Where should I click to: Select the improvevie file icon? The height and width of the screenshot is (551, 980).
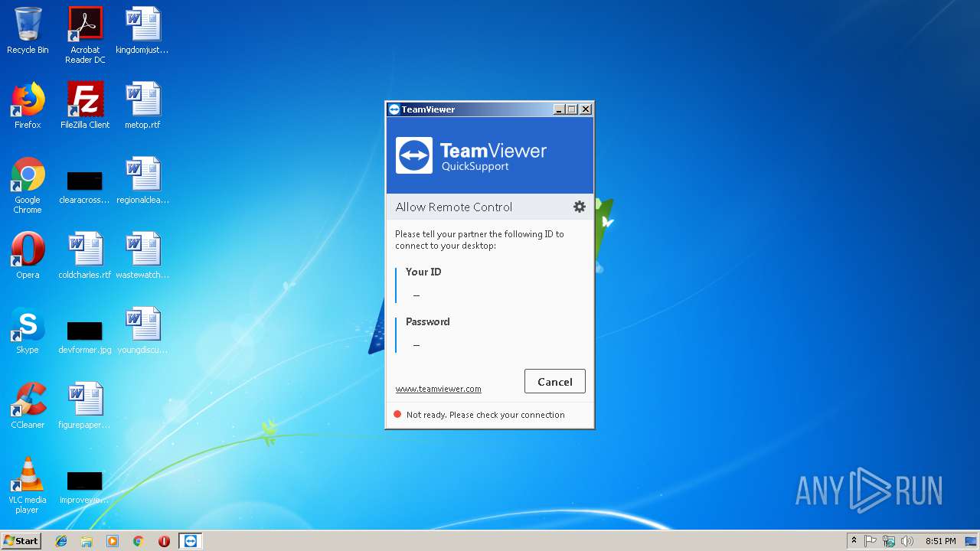[x=85, y=487]
